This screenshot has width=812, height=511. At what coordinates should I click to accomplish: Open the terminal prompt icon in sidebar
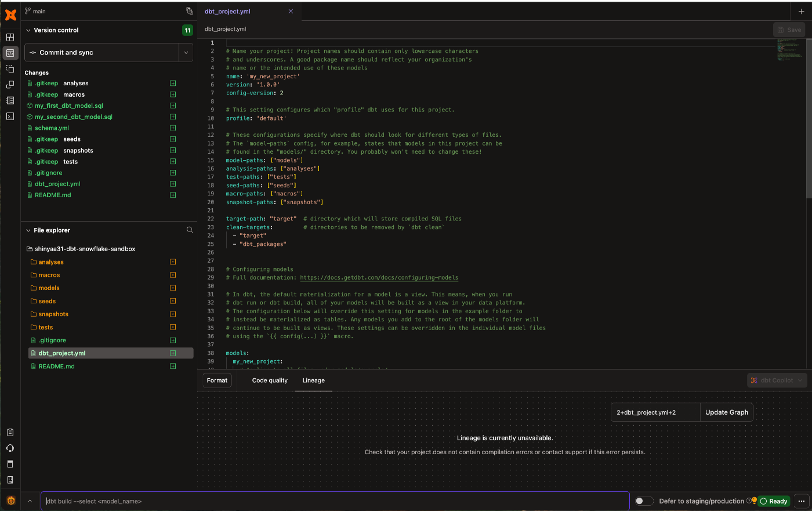pyautogui.click(x=10, y=116)
